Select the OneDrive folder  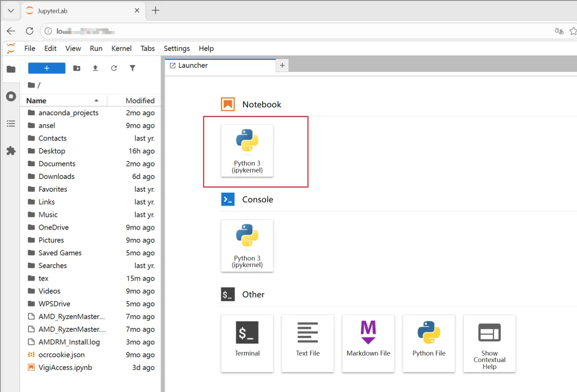pos(91,228)
